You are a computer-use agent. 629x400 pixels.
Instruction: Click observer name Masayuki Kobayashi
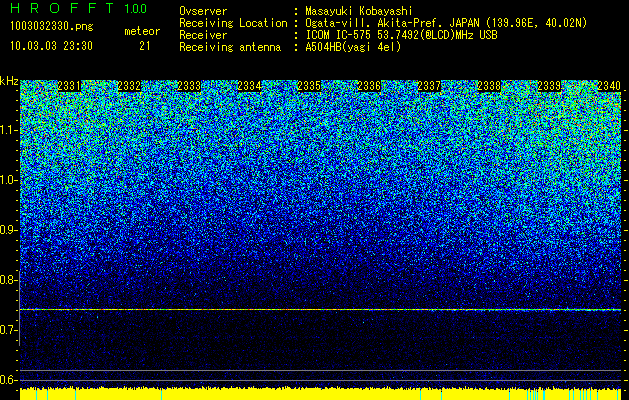pos(359,12)
